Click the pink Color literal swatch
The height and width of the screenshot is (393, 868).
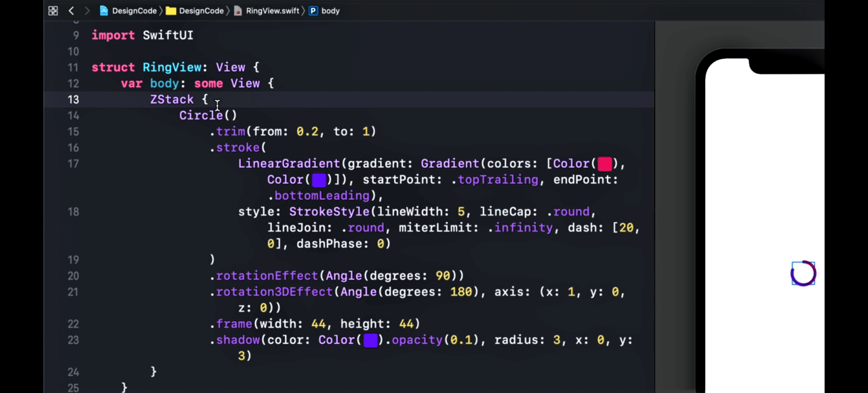(x=605, y=164)
